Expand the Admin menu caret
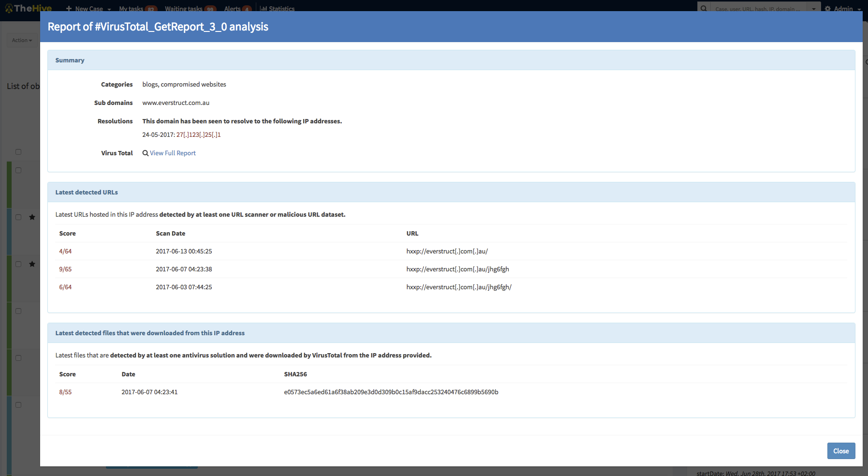Viewport: 868px width, 476px height. tap(859, 9)
